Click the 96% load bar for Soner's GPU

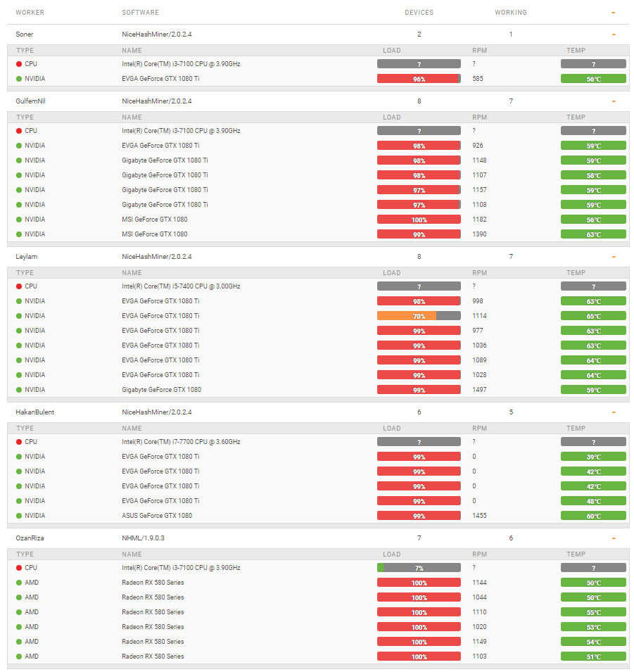(419, 79)
